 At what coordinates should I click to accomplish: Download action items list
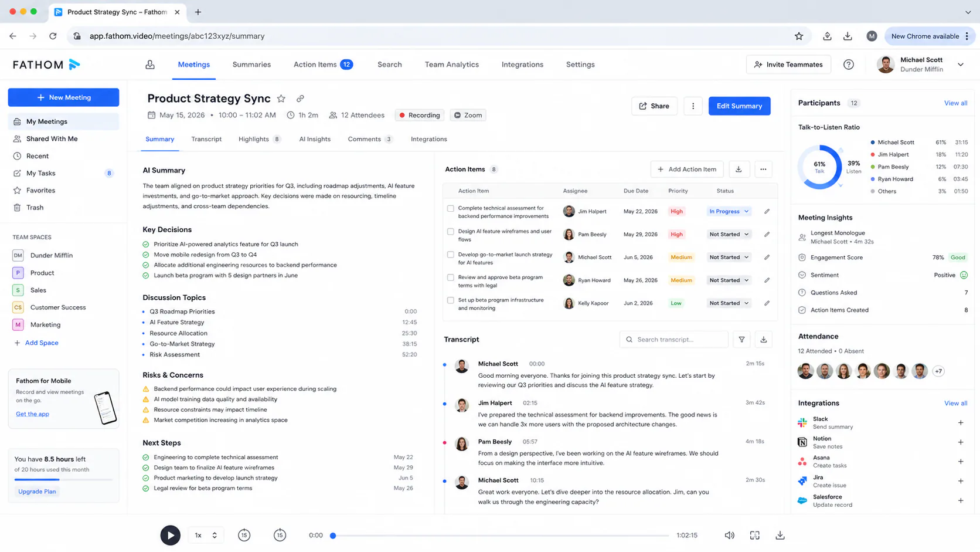739,170
